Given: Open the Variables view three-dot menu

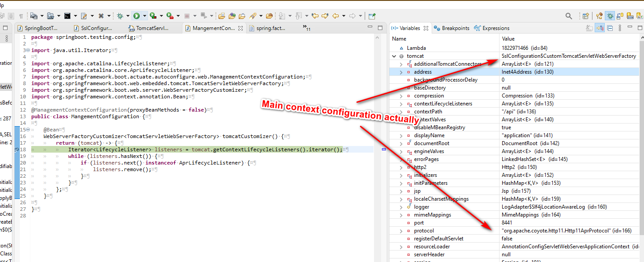Looking at the screenshot, I should pyautogui.click(x=620, y=28).
